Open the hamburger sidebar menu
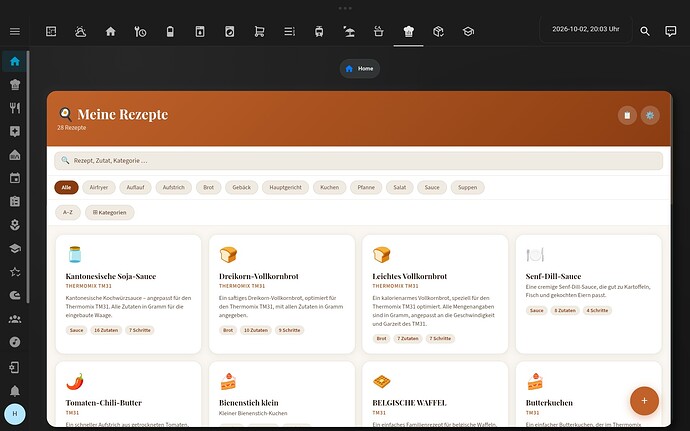Viewport: 690px width, 431px height. [15, 31]
